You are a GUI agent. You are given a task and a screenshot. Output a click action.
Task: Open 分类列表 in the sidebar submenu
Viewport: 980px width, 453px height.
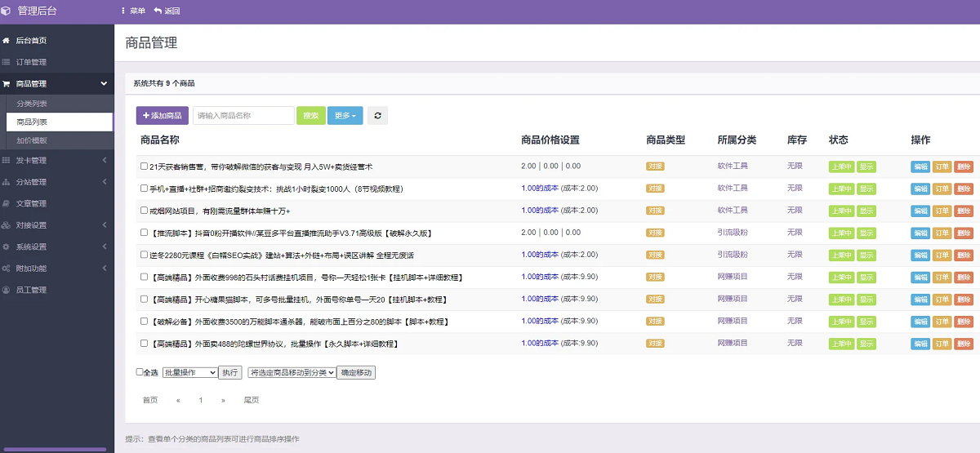[x=32, y=104]
